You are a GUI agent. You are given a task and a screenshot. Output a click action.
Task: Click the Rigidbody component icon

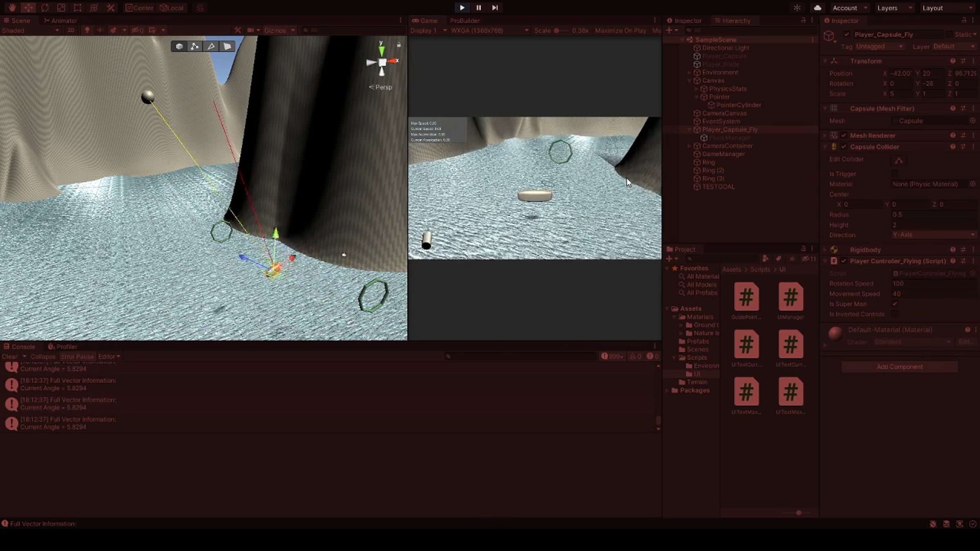834,250
